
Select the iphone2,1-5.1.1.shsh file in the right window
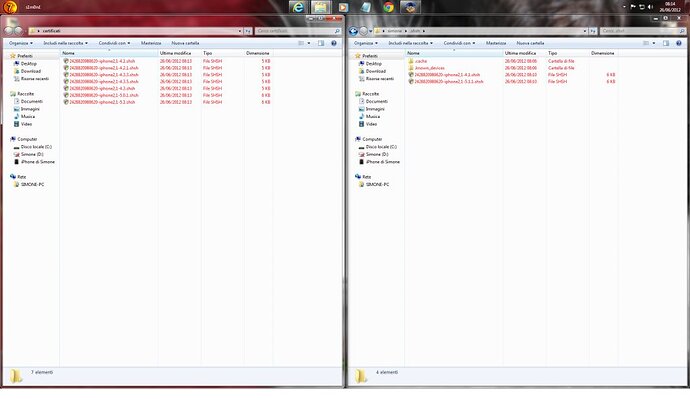point(446,81)
